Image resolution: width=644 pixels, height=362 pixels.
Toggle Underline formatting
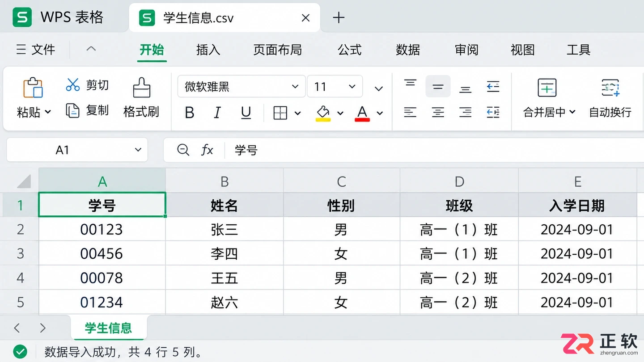point(246,113)
